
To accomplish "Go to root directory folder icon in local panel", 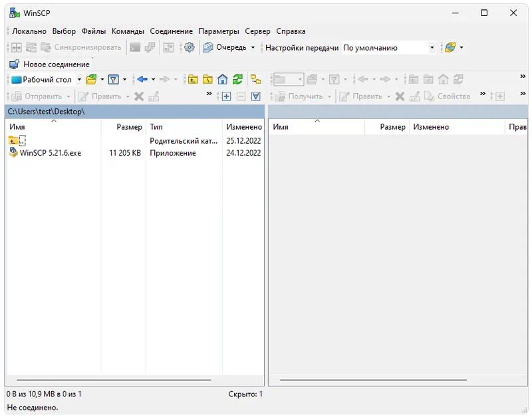I will point(207,80).
